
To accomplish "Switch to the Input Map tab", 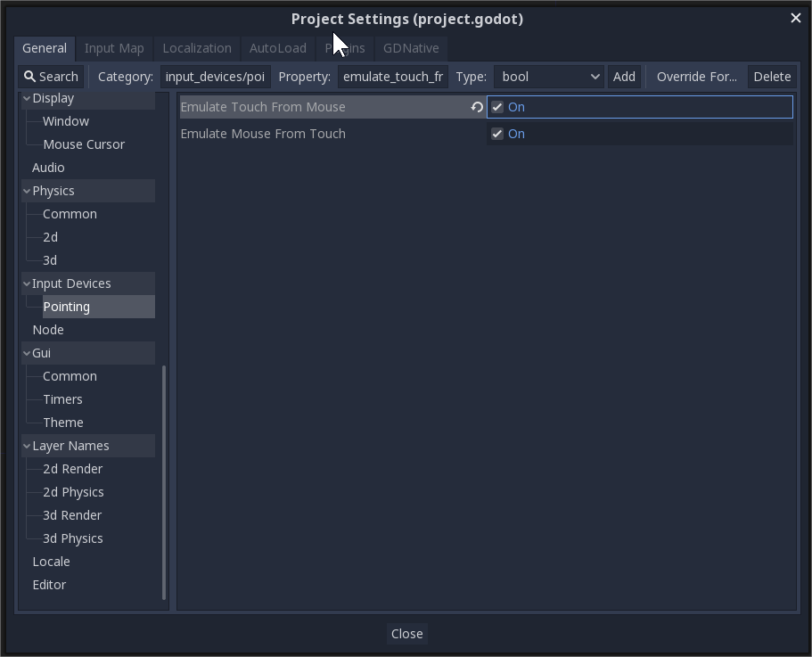I will 114,48.
